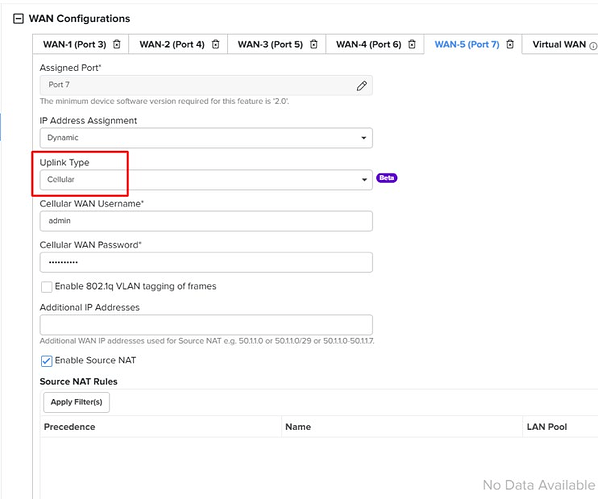Enable 802.1q VLAN tagging of frames
The height and width of the screenshot is (499, 598).
47,287
